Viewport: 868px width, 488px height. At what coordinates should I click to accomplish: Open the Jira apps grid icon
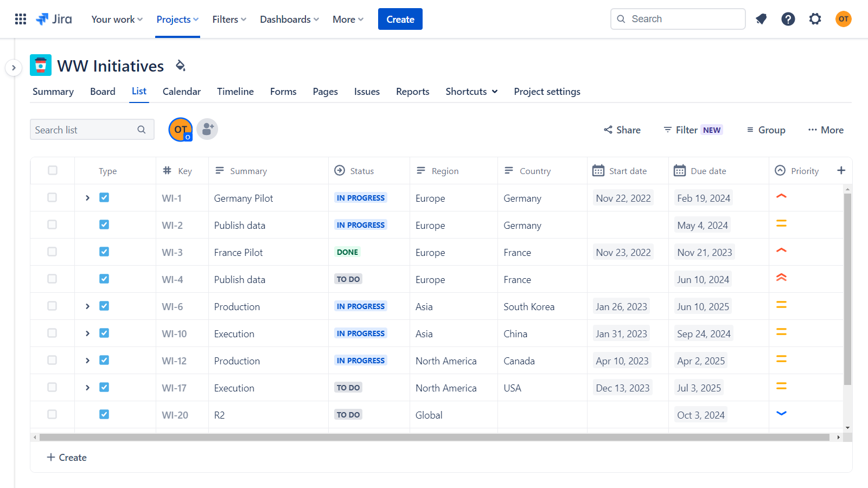click(20, 18)
